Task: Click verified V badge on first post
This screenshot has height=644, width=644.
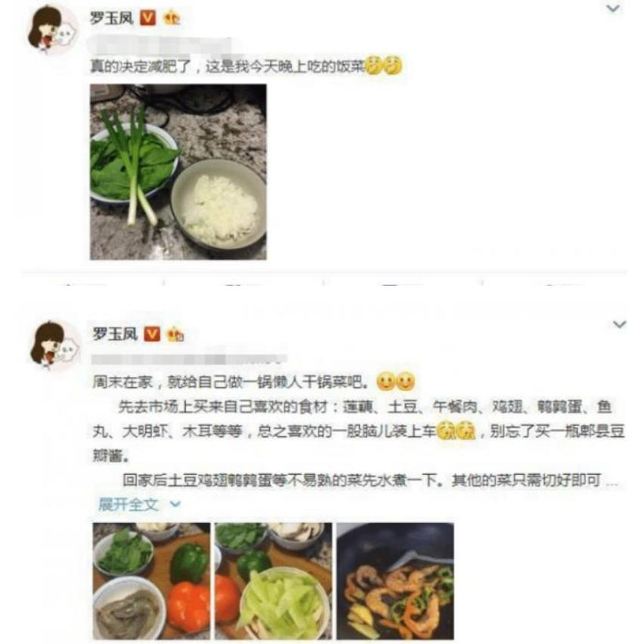Action: 147,17
